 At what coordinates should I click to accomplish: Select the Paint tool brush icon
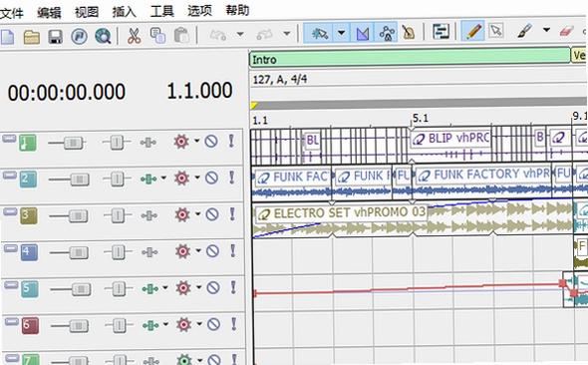[524, 30]
